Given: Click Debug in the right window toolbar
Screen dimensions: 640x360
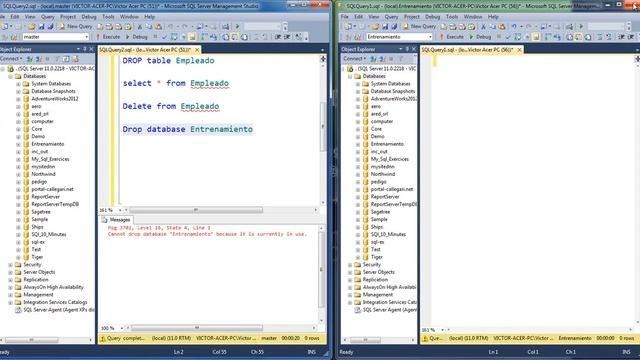Looking at the screenshot, I should (x=480, y=37).
